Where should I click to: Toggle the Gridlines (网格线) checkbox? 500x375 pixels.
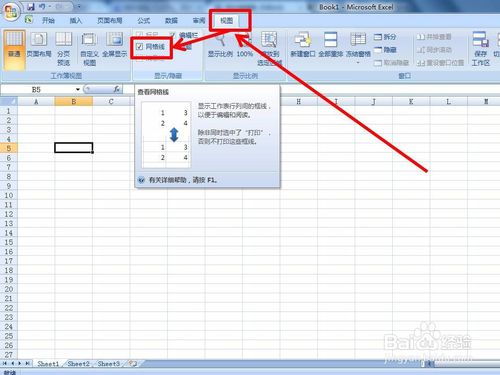(x=151, y=46)
